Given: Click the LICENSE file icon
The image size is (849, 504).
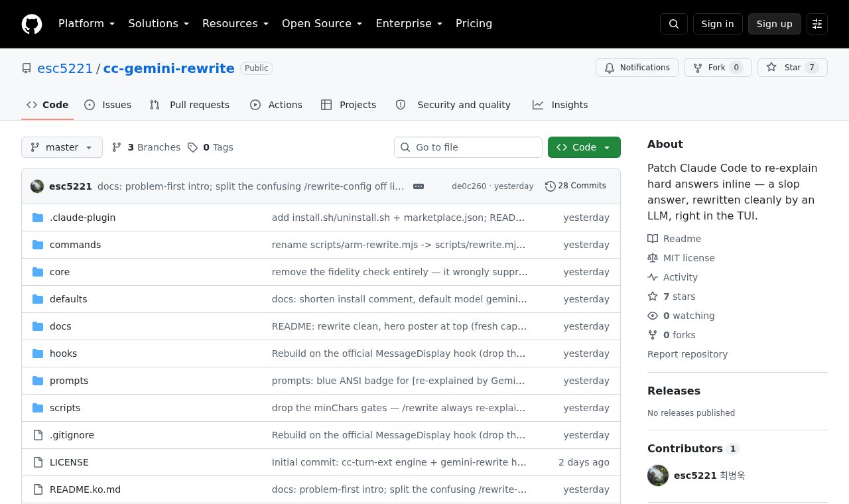Looking at the screenshot, I should tap(38, 462).
